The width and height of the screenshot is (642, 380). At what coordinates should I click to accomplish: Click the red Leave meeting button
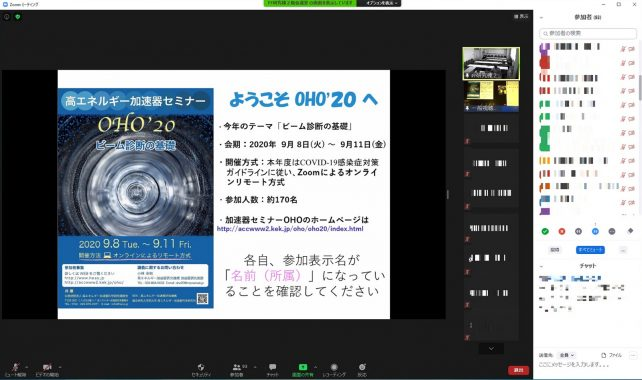pos(518,370)
